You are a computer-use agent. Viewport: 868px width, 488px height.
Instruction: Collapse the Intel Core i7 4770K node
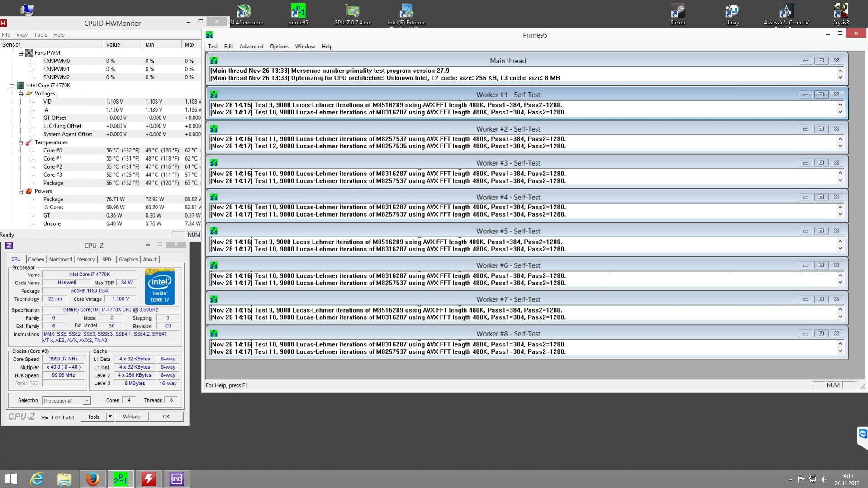tap(12, 85)
